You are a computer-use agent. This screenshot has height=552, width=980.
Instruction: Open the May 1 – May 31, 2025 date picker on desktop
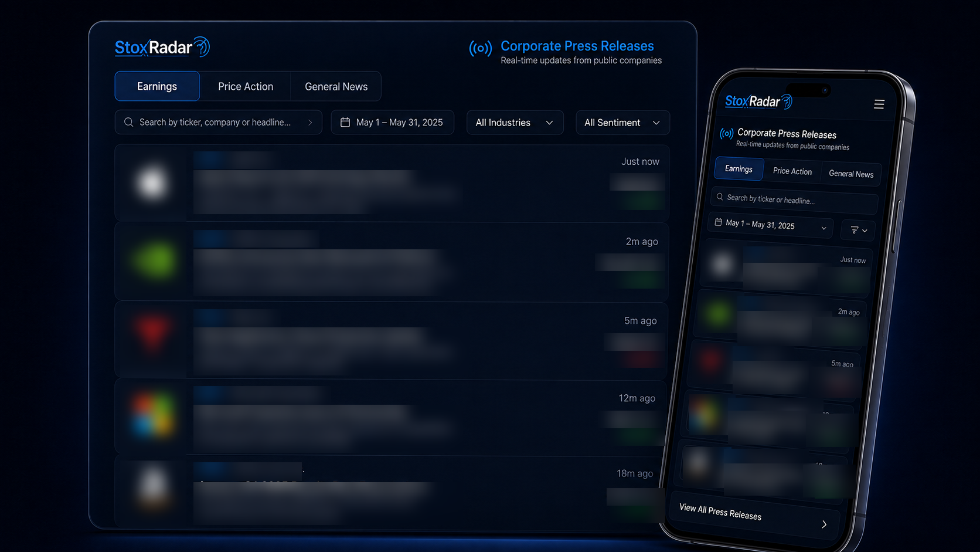click(392, 123)
